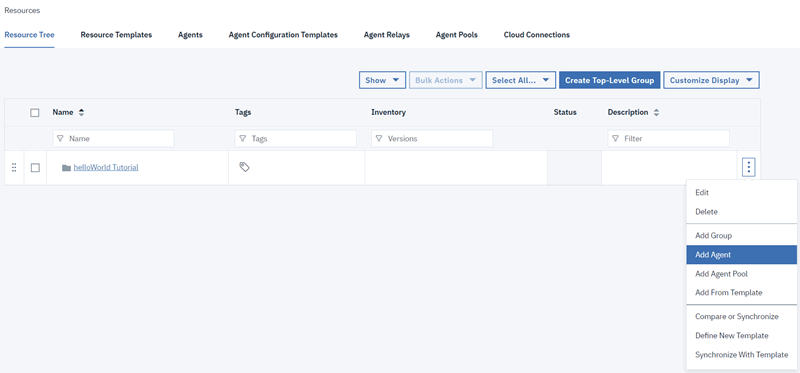Open the Show dropdown
The width and height of the screenshot is (800, 373).
click(x=382, y=80)
